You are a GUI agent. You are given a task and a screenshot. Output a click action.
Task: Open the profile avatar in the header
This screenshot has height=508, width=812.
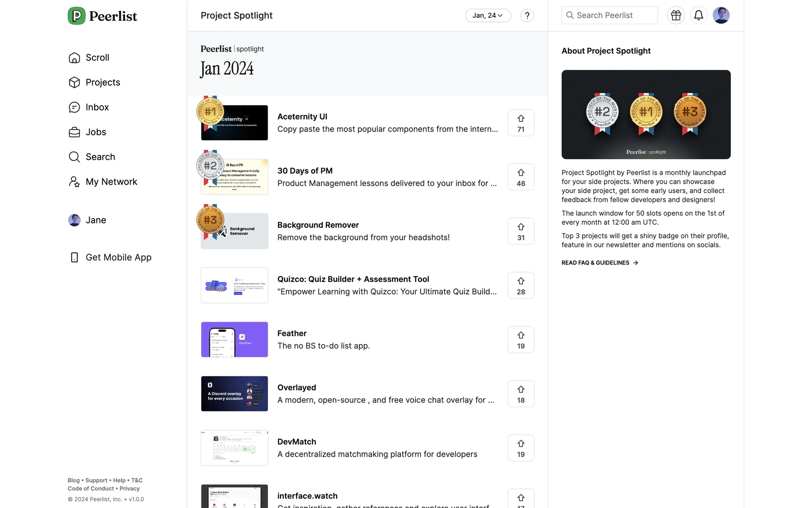coord(721,15)
